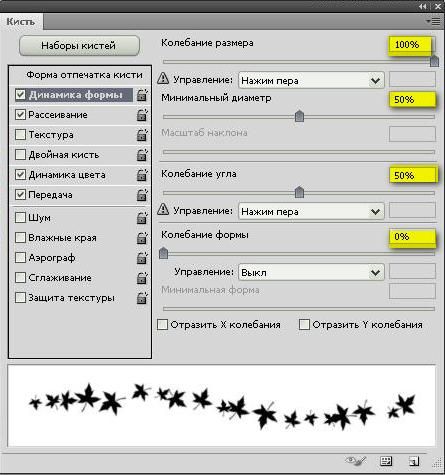Open size jitter Управление dropdown
The height and width of the screenshot is (475, 445).
pyautogui.click(x=311, y=80)
